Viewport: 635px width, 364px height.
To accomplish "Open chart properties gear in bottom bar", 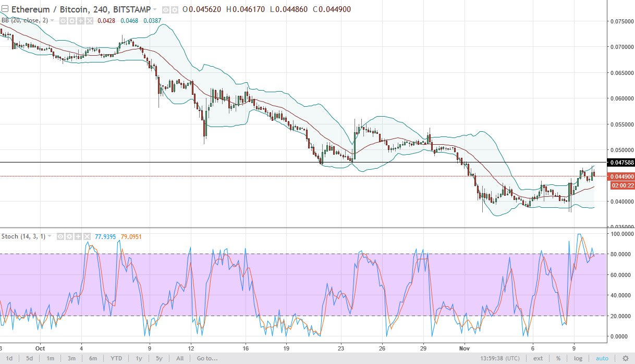I will 625,358.
